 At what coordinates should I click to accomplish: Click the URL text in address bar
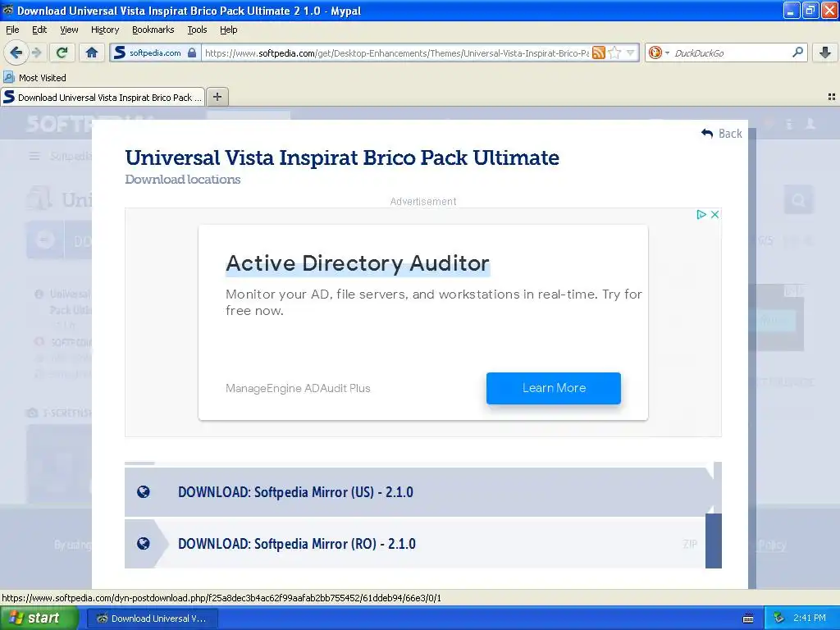[396, 52]
